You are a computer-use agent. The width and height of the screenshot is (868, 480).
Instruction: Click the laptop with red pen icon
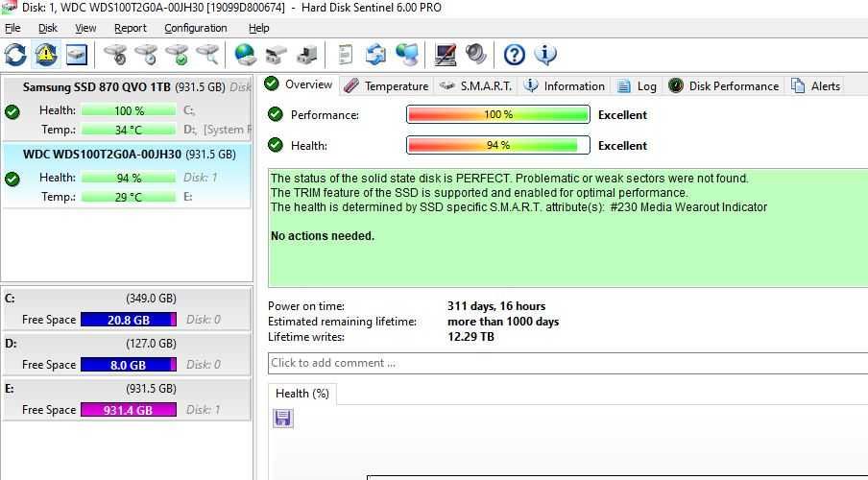click(x=446, y=55)
